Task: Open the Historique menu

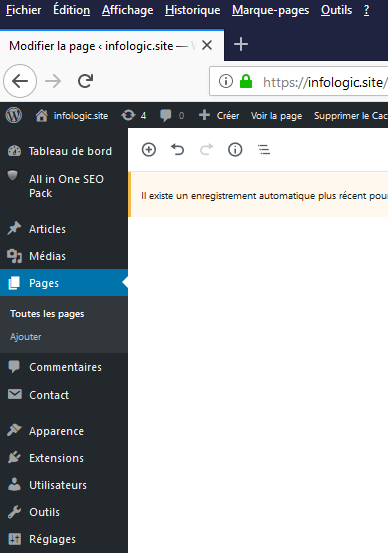Action: (193, 10)
